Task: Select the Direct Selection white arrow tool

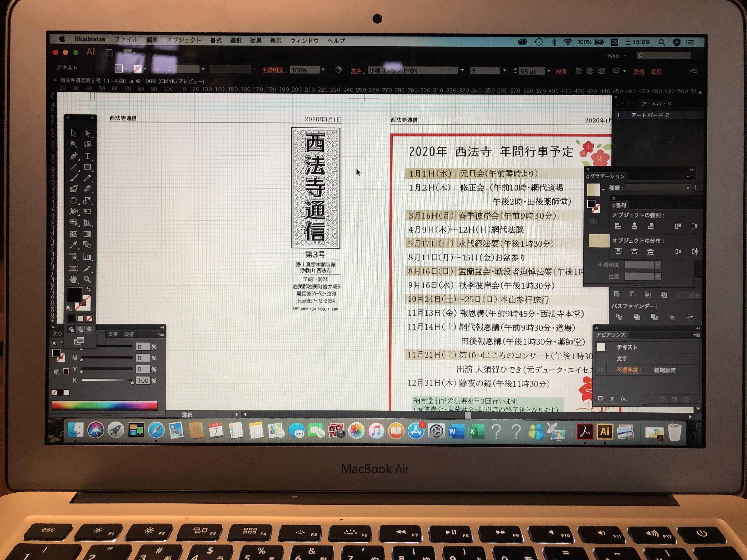Action: point(87,133)
